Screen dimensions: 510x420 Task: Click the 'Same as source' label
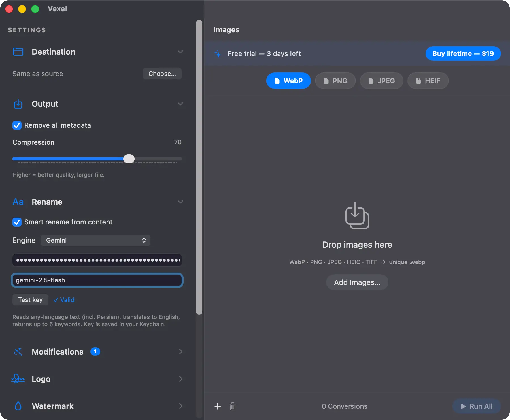coord(38,74)
